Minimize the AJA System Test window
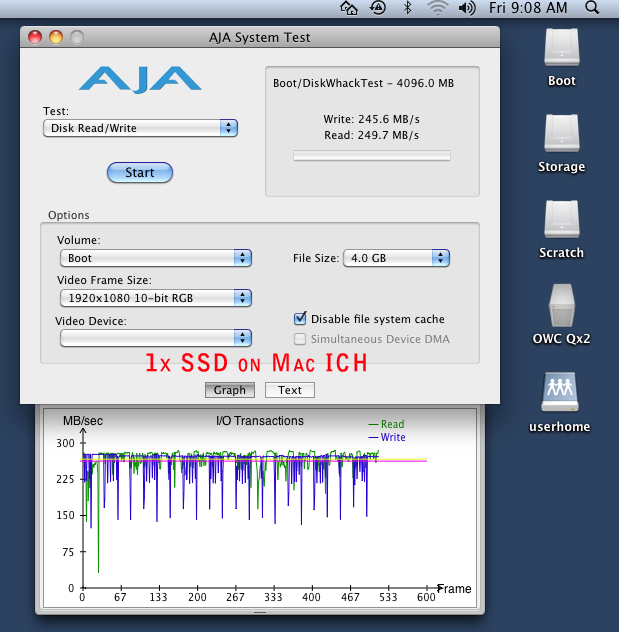The width and height of the screenshot is (619, 632). coord(56,37)
